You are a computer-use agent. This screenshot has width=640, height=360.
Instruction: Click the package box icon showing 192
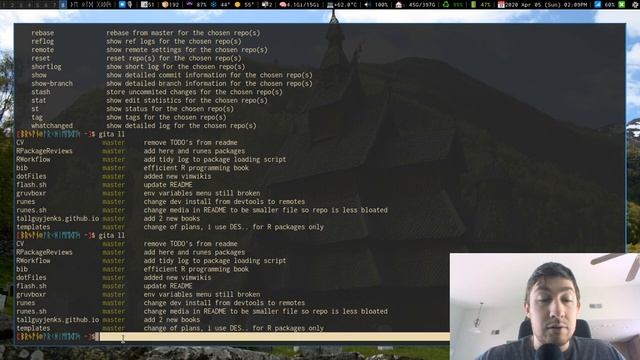(165, 4)
